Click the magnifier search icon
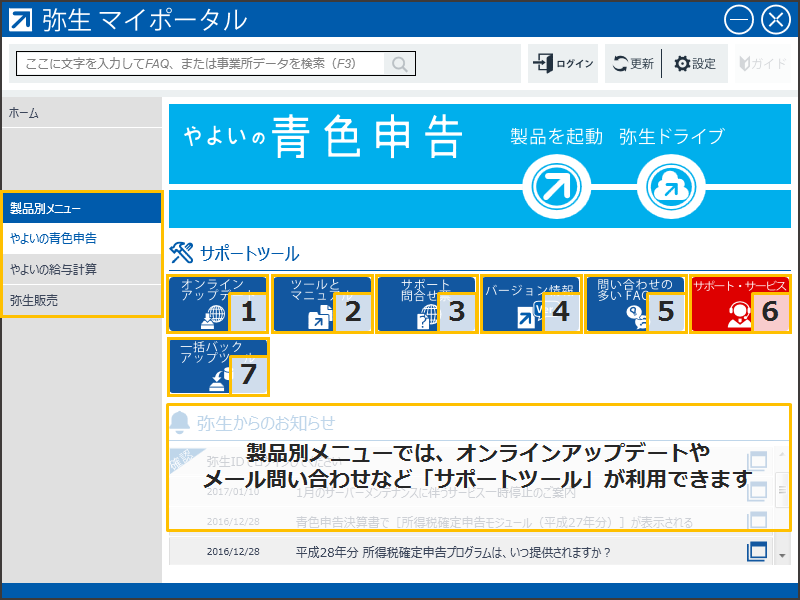This screenshot has height=600, width=800. click(x=399, y=64)
